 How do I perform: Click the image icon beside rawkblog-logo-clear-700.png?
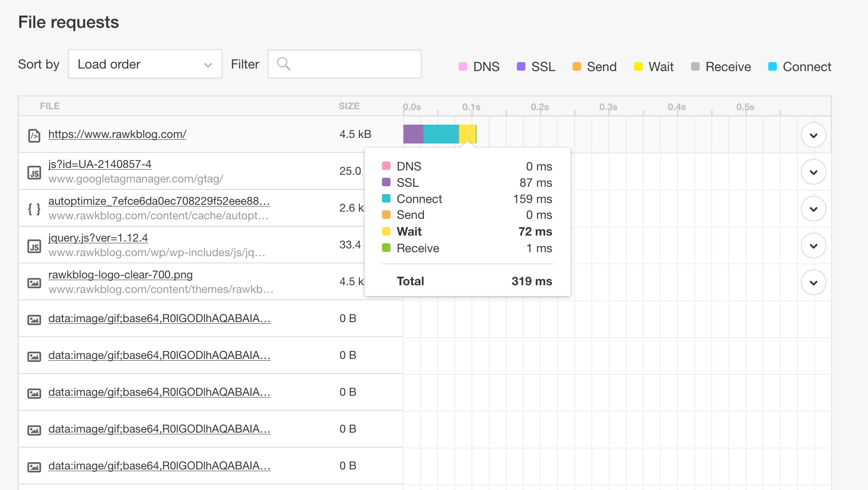(x=34, y=283)
